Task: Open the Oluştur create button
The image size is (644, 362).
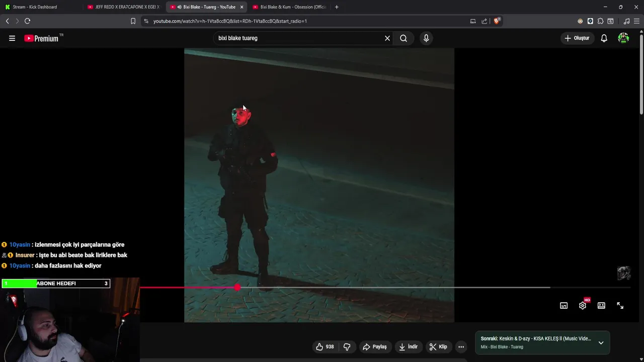Action: (577, 38)
